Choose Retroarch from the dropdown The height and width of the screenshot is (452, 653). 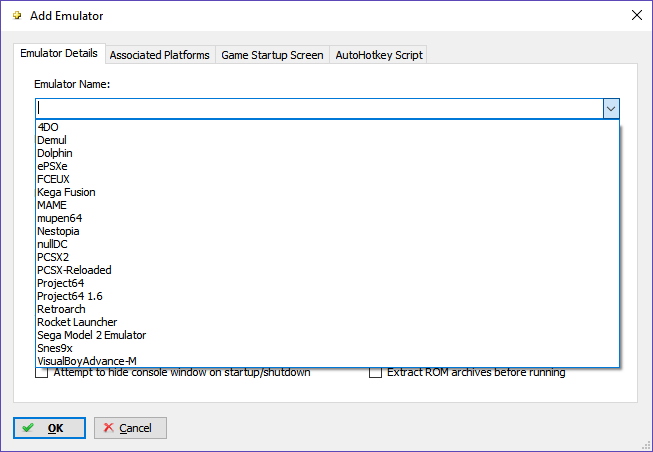pos(327,309)
